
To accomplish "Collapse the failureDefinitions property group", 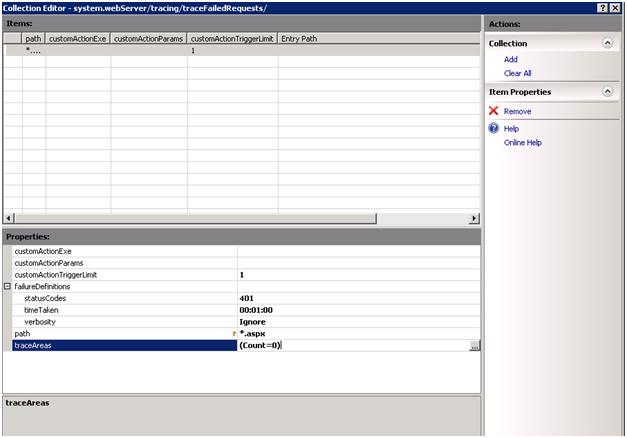I will coord(7,286).
